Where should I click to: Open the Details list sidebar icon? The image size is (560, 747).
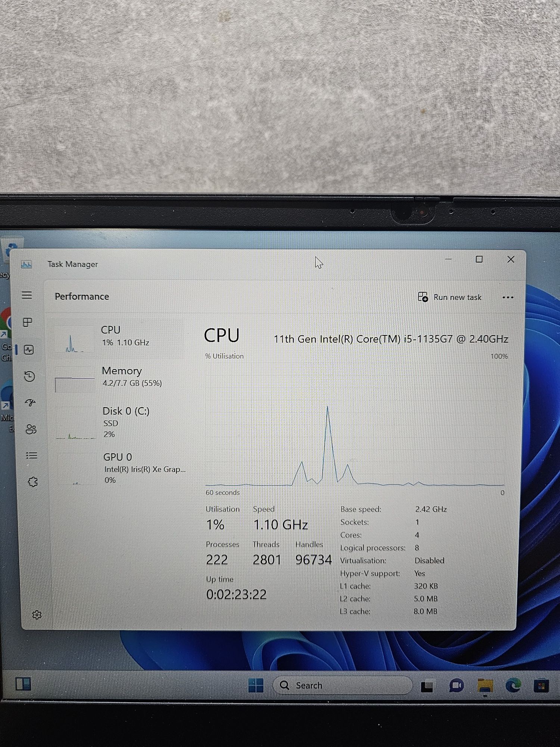32,455
